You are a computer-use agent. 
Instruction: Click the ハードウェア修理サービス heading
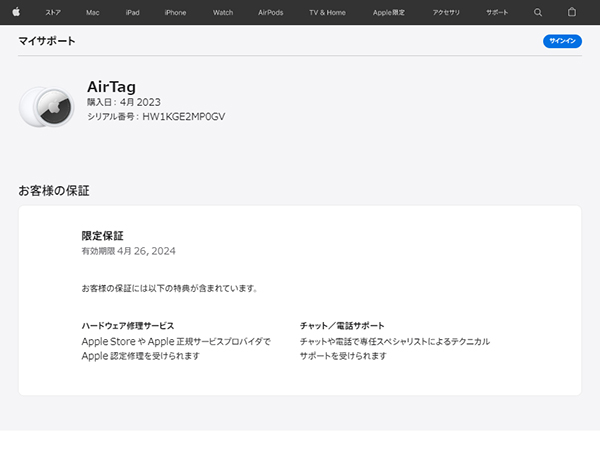(128, 326)
